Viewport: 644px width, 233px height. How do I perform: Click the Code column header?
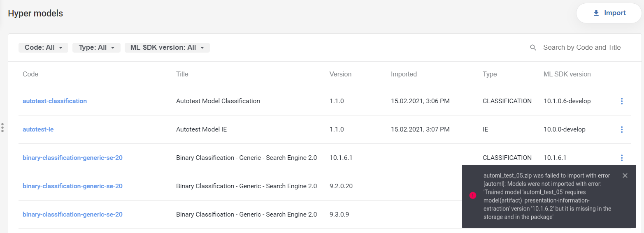click(x=30, y=74)
